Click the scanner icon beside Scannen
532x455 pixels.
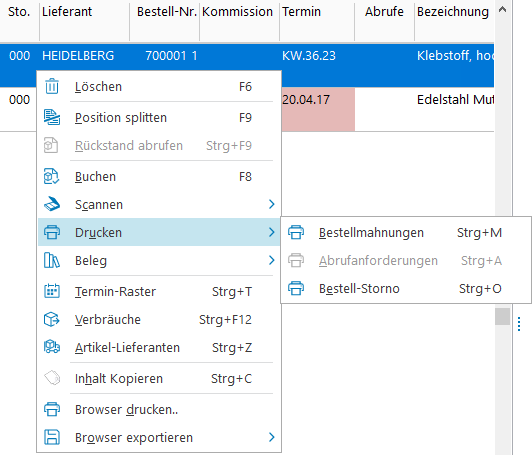52,204
